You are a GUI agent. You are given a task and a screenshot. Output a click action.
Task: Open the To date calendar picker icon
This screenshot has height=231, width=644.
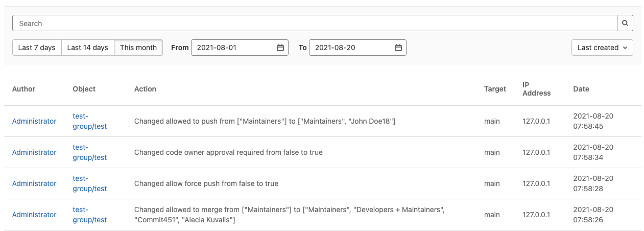(x=398, y=48)
